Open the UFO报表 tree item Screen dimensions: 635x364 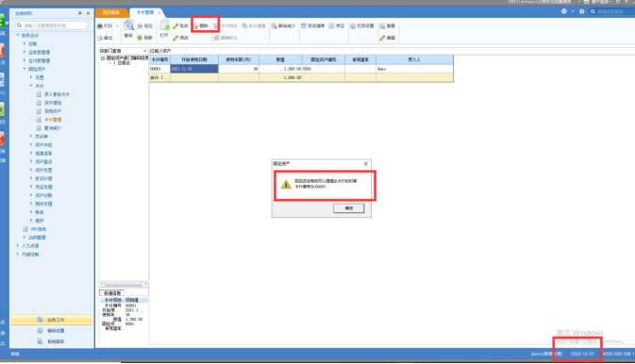click(x=39, y=229)
